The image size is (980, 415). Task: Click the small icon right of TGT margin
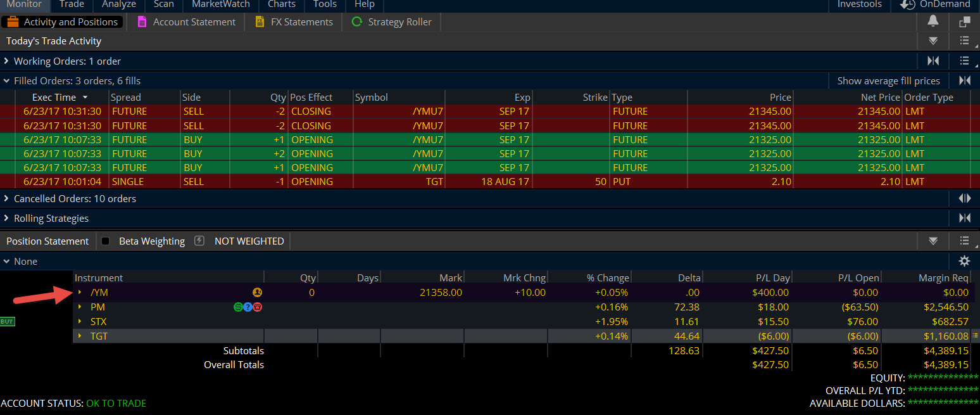tap(976, 336)
